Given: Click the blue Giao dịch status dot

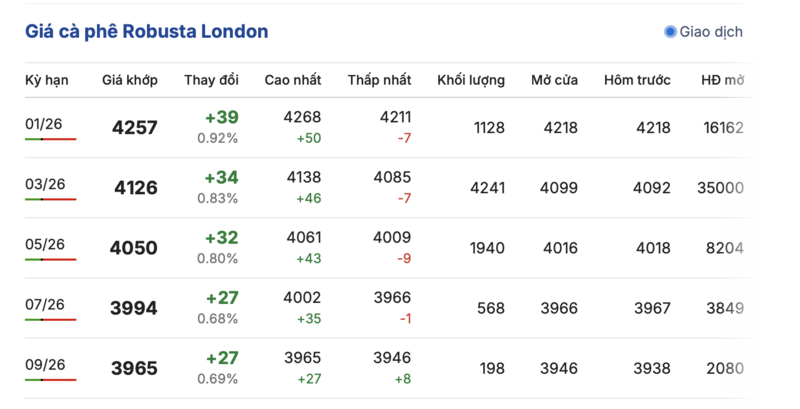Looking at the screenshot, I should click(670, 32).
